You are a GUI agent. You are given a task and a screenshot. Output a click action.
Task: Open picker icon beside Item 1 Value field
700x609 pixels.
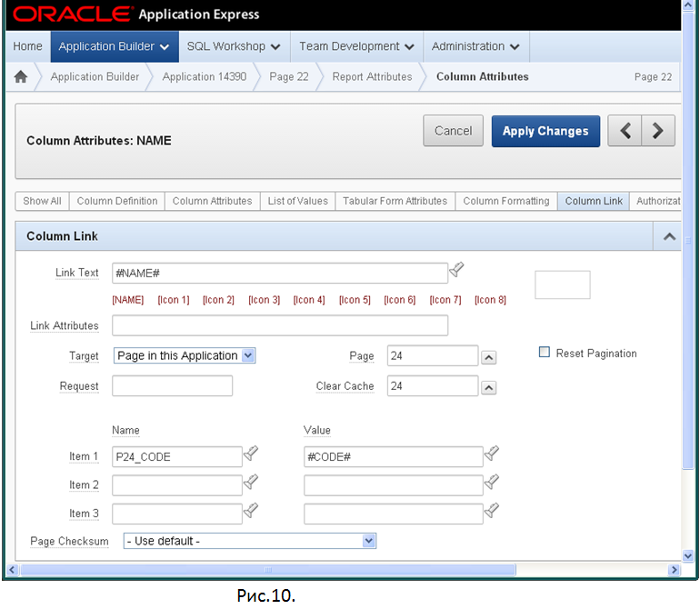click(x=492, y=454)
